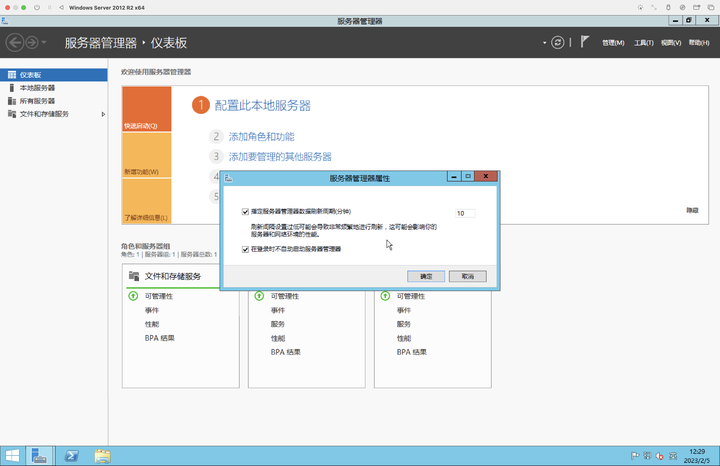
Task: Switch to the 了解详细信息(L) tile
Action: coord(146,201)
